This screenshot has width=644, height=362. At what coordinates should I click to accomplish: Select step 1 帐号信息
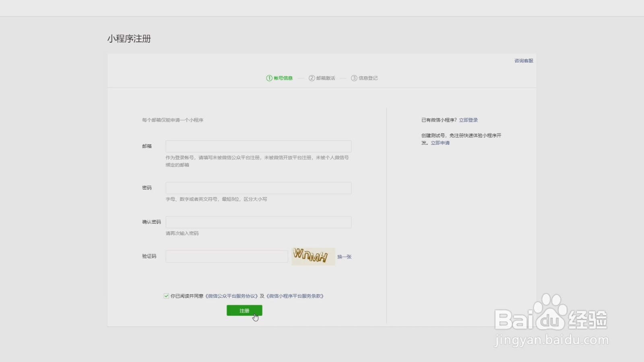point(279,78)
